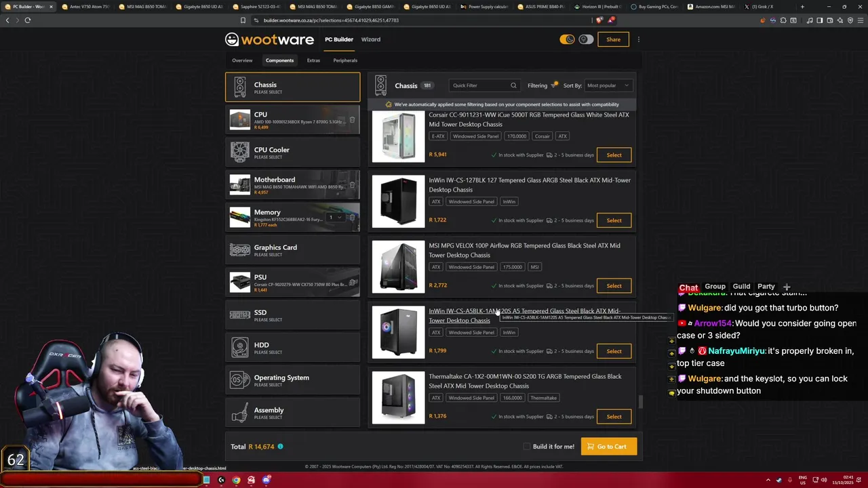Click the SSD category icon
The width and height of the screenshot is (868, 488).
pyautogui.click(x=239, y=315)
